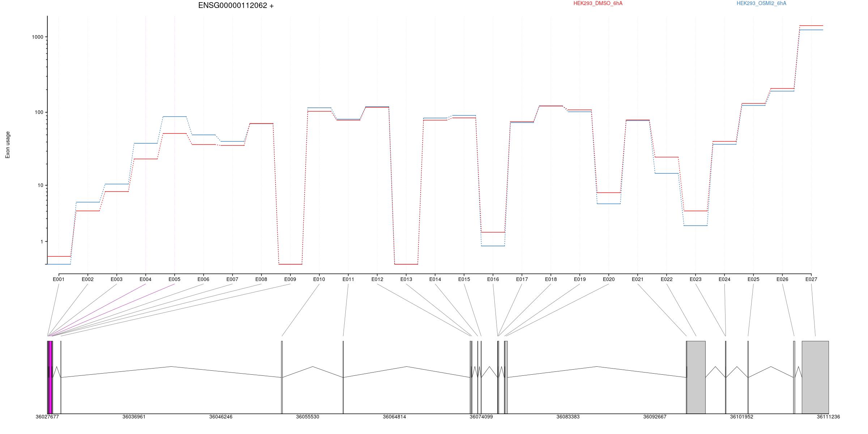The image size is (868, 434).
Task: Click exon label E016
Action: tap(493, 279)
